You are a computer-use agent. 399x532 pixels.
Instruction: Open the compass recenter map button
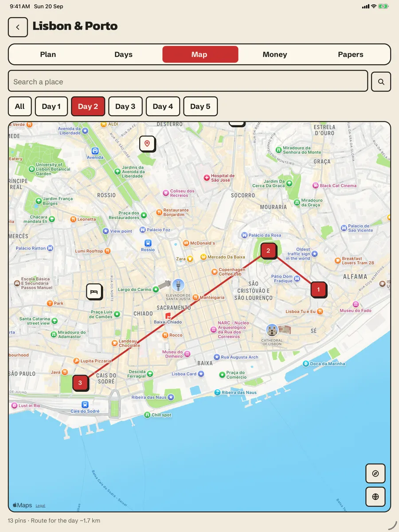coord(376,473)
